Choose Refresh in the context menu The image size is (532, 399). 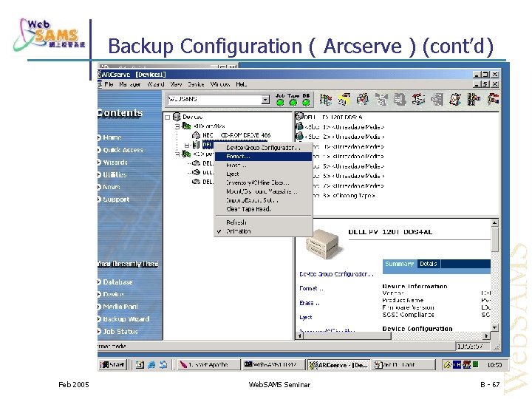point(263,222)
